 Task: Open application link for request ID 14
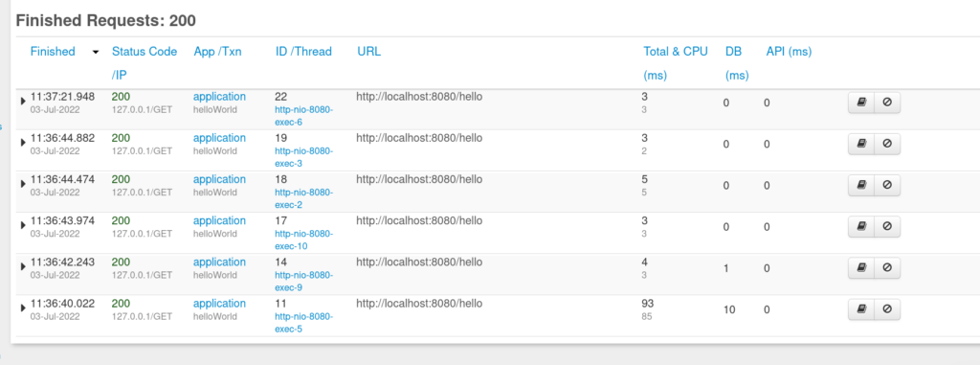click(x=219, y=262)
